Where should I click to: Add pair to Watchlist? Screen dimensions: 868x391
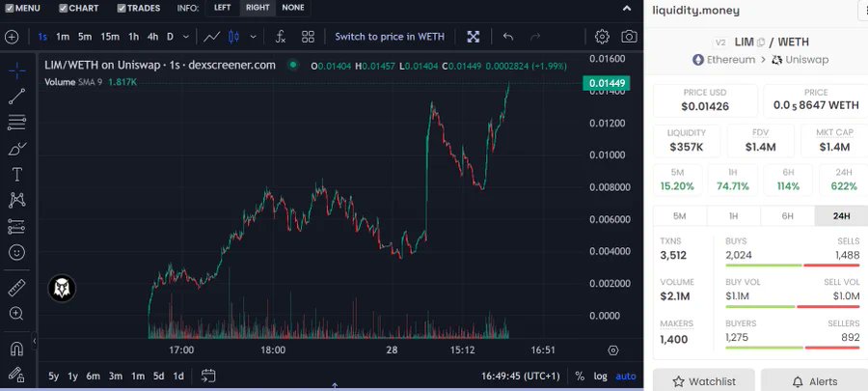704,381
